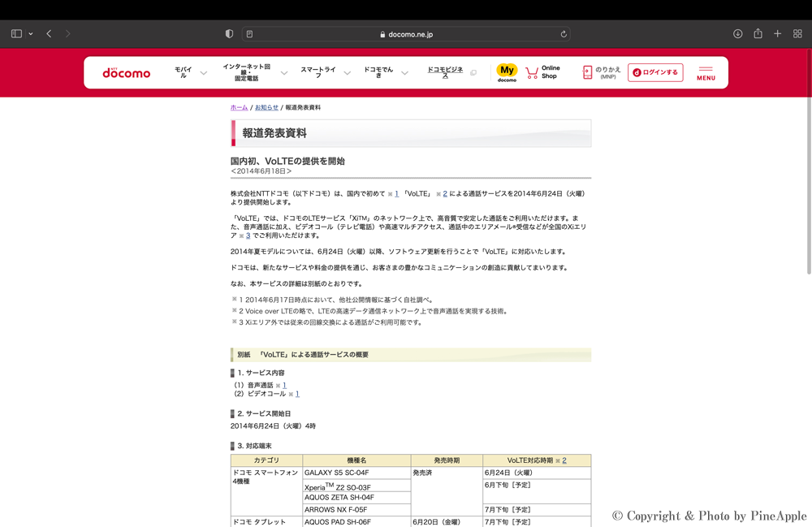Go back to the previous page
Screen dimensions: 812x527
49,34
